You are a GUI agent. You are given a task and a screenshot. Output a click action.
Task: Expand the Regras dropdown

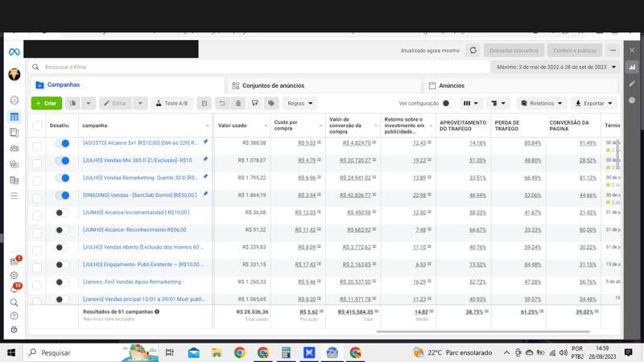point(299,104)
